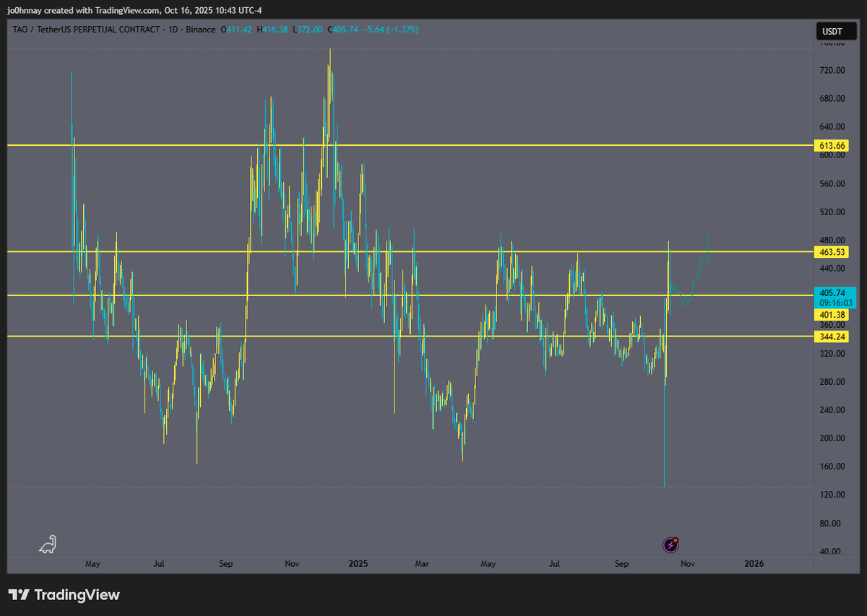Click the 405.74 current price label
The image size is (867, 616).
(x=831, y=292)
